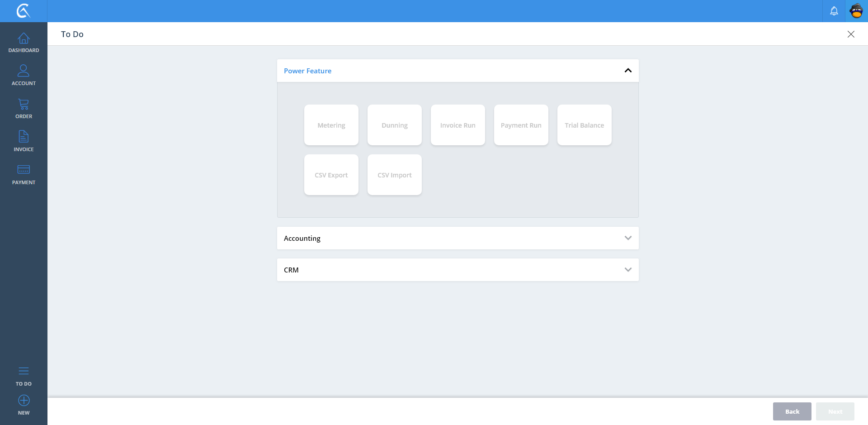This screenshot has width=868, height=425.
Task: Close the To Do panel
Action: [x=850, y=34]
